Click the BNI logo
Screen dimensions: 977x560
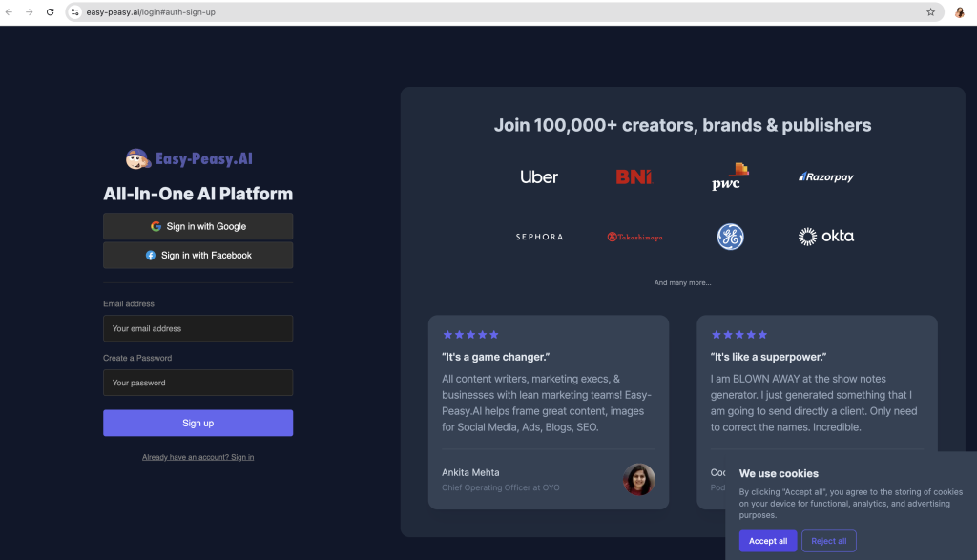[x=634, y=176]
